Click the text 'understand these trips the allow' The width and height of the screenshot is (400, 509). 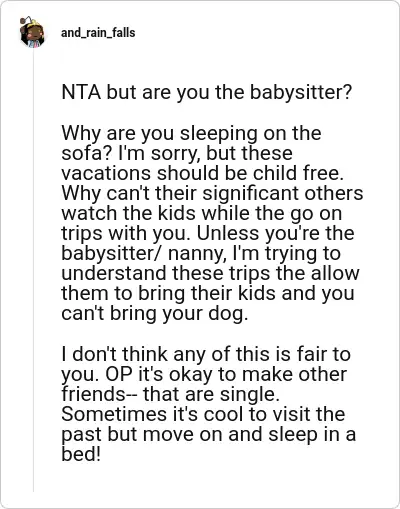point(210,273)
